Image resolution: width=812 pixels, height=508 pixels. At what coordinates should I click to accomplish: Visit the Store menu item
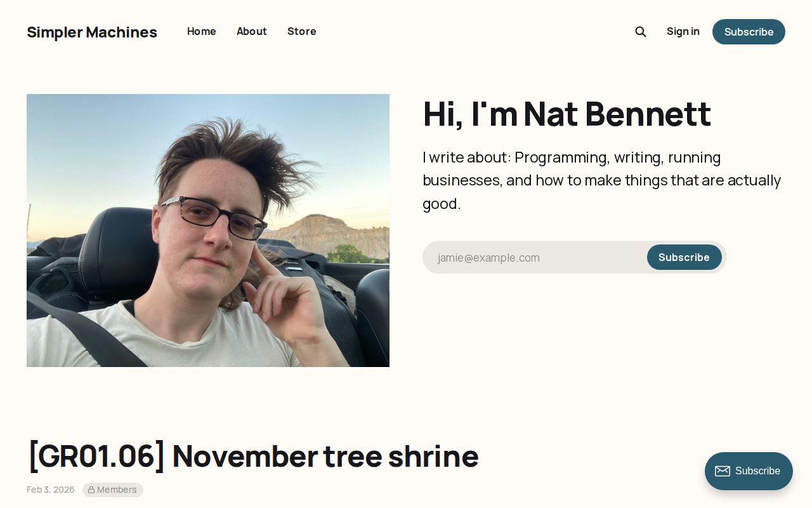coord(301,31)
